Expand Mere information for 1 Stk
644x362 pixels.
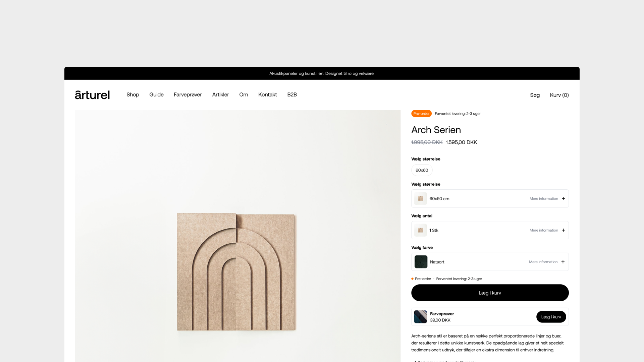coord(544,230)
